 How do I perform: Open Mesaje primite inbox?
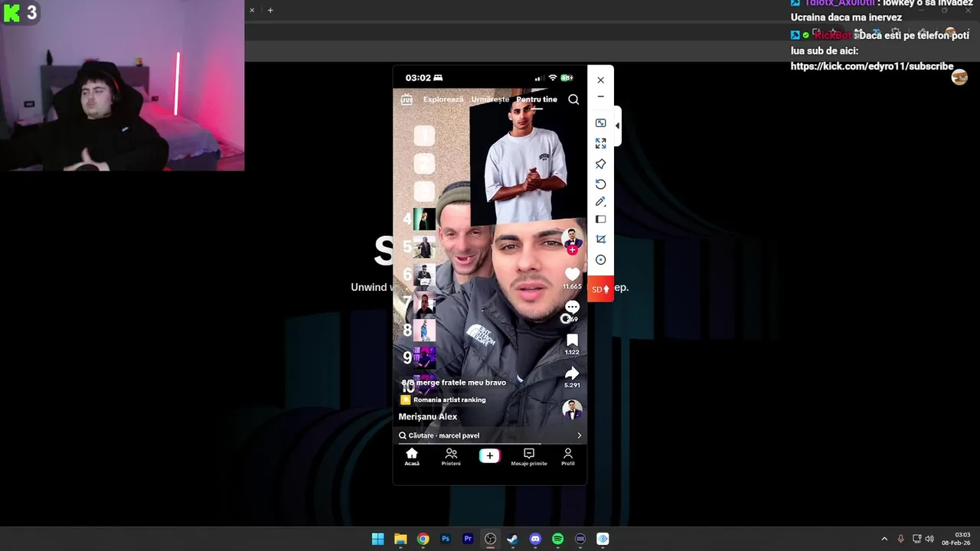(x=529, y=457)
